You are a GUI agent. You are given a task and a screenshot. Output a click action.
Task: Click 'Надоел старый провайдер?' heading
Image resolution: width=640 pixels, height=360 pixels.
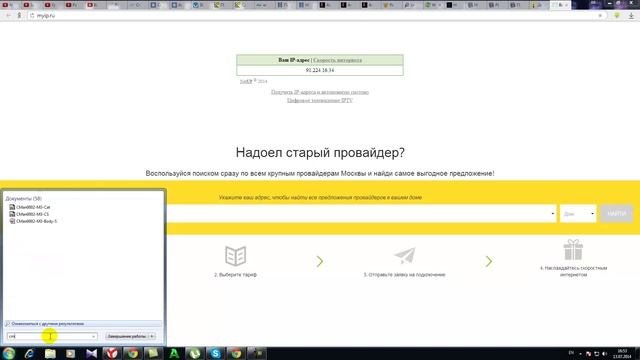coord(320,152)
